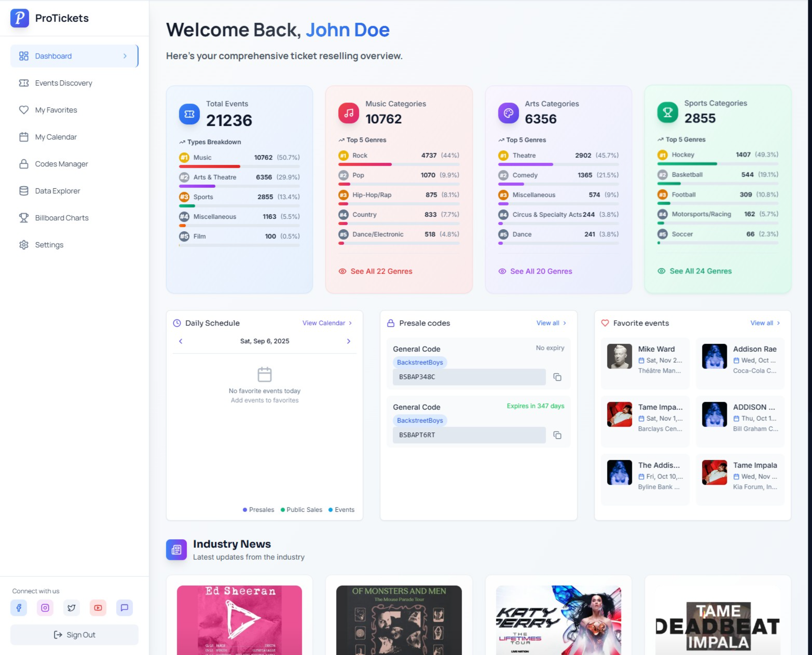This screenshot has width=812, height=655.
Task: Open Events Discovery in sidebar
Action: [x=63, y=83]
